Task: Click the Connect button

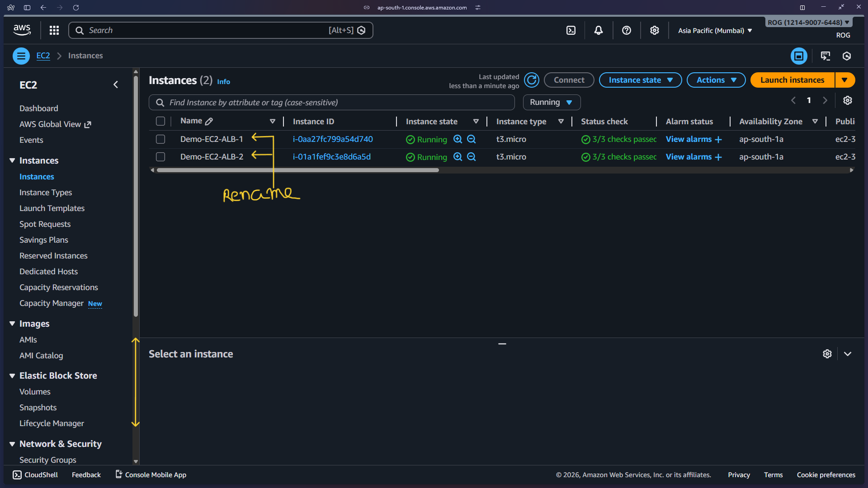Action: 569,80
